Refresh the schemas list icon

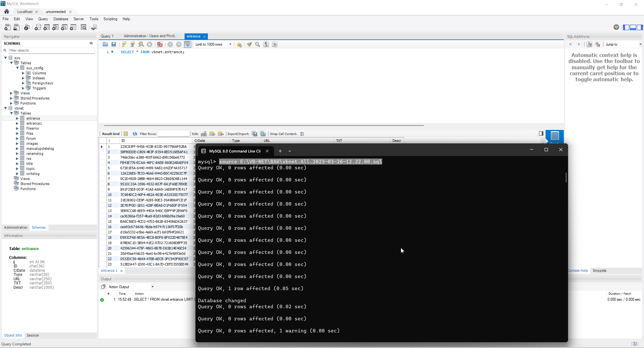[91, 43]
